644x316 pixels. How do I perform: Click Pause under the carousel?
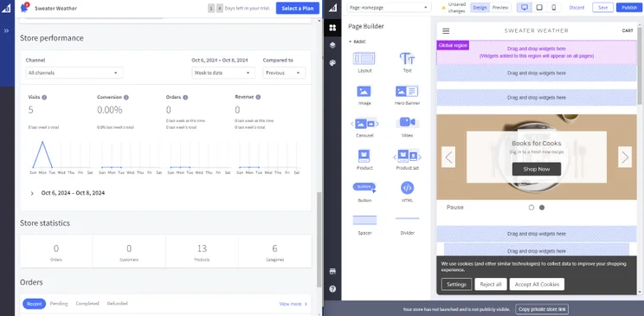pyautogui.click(x=454, y=208)
